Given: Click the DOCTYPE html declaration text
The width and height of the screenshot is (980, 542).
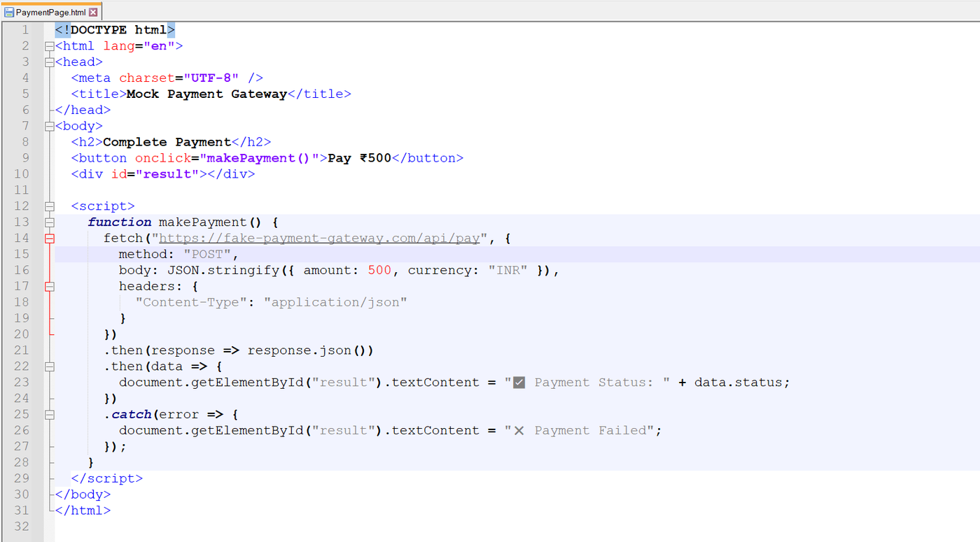Looking at the screenshot, I should coord(115,30).
